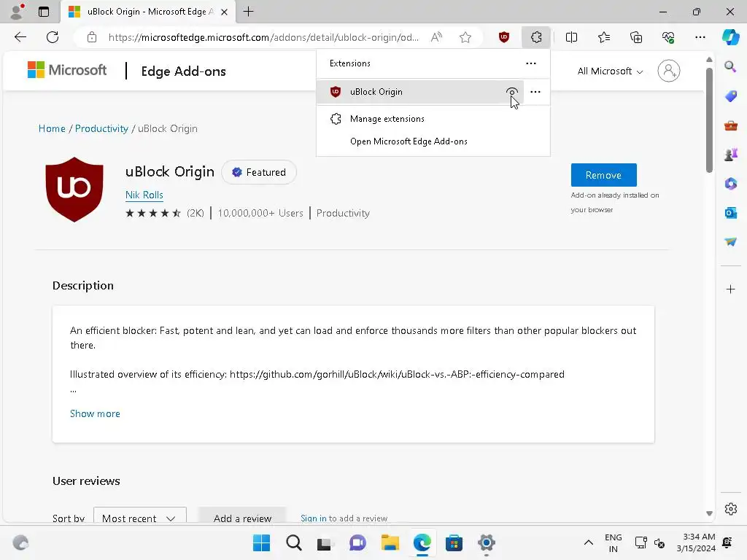Open Favorites list icon
This screenshot has height=560, width=747.
(603, 37)
